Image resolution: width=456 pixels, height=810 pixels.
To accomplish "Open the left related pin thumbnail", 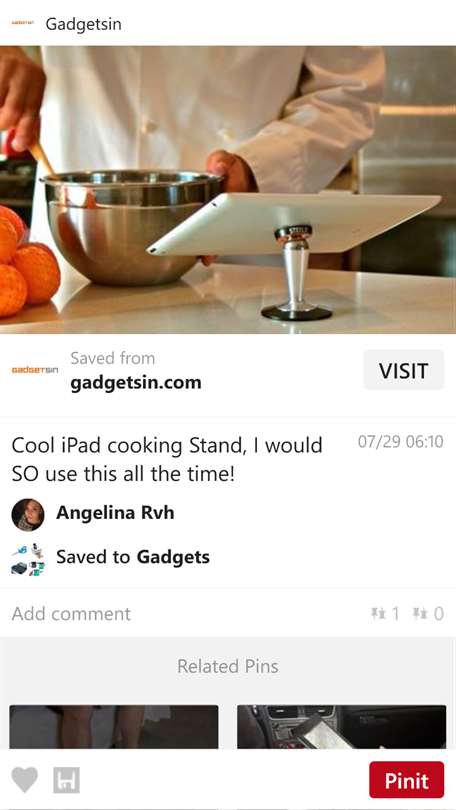I will point(114,727).
